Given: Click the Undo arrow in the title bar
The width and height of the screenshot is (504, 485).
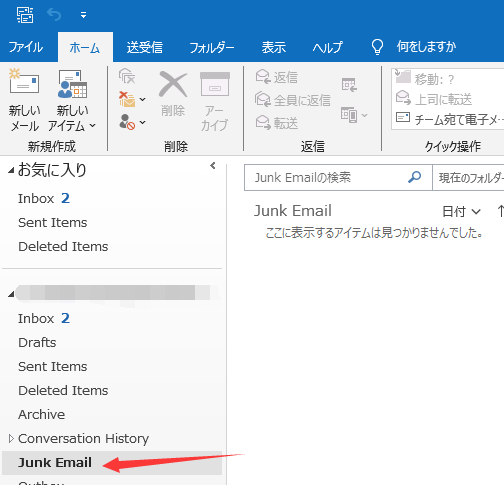Looking at the screenshot, I should tap(54, 15).
